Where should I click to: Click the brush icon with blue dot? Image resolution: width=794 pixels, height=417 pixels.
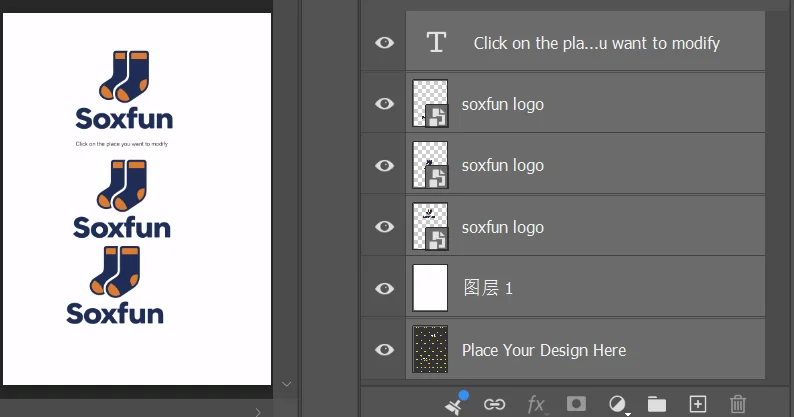tap(455, 402)
